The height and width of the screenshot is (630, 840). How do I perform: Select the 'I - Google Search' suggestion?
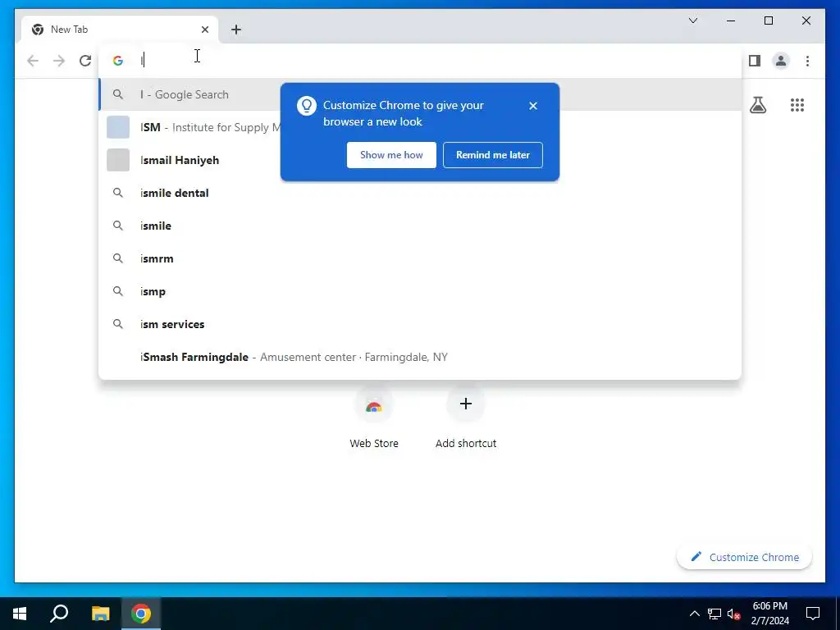coord(420,94)
